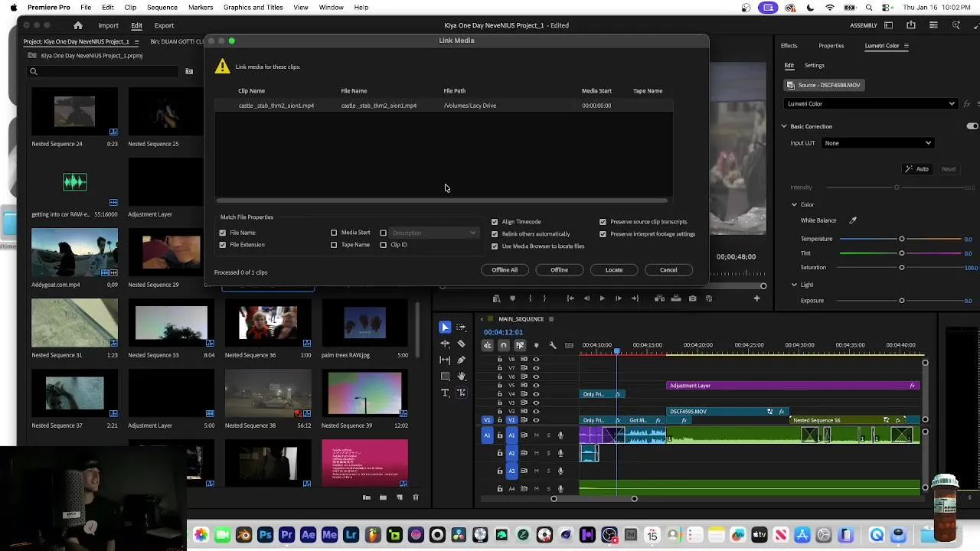The width and height of the screenshot is (980, 551).
Task: Click the Offline All button
Action: [505, 269]
